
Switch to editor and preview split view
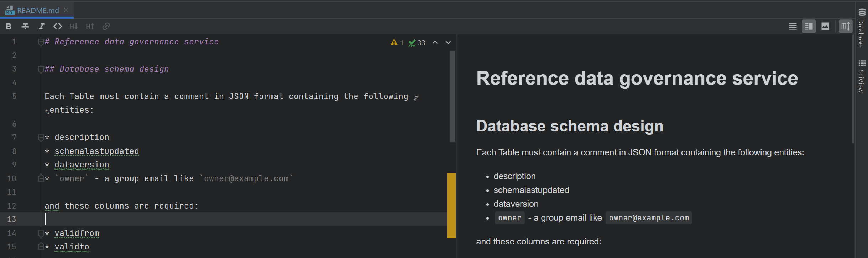pyautogui.click(x=809, y=26)
